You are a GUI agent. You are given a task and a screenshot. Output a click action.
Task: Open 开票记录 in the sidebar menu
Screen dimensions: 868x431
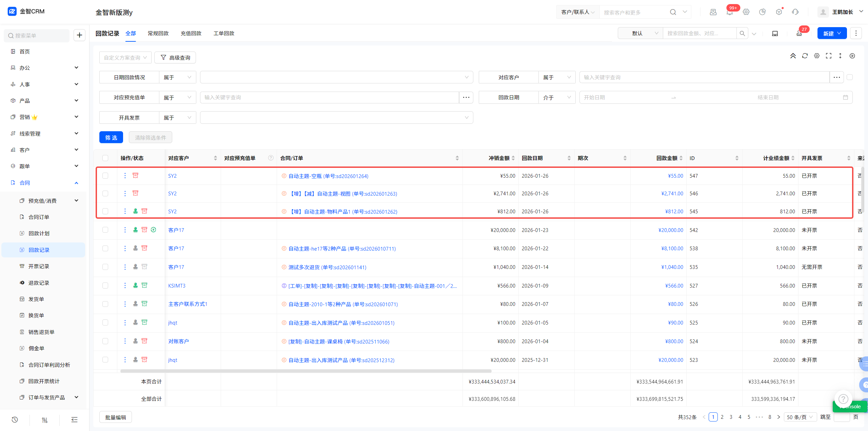coord(39,267)
